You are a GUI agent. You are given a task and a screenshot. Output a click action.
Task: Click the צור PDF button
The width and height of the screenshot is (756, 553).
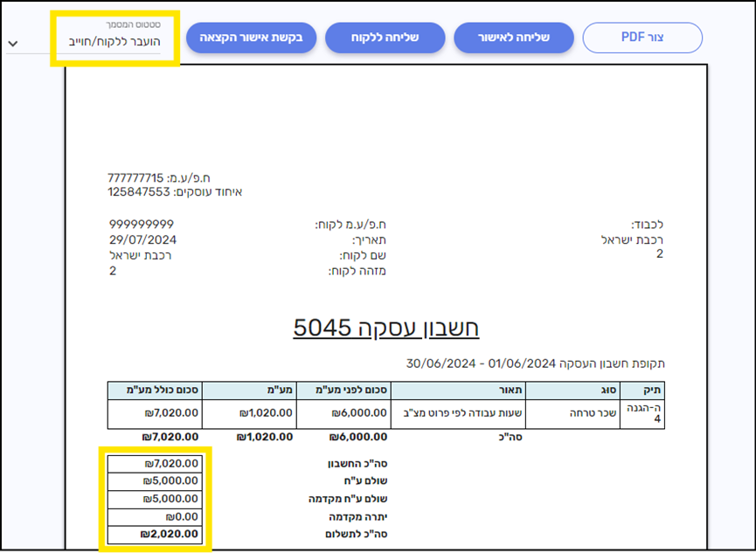click(x=642, y=38)
